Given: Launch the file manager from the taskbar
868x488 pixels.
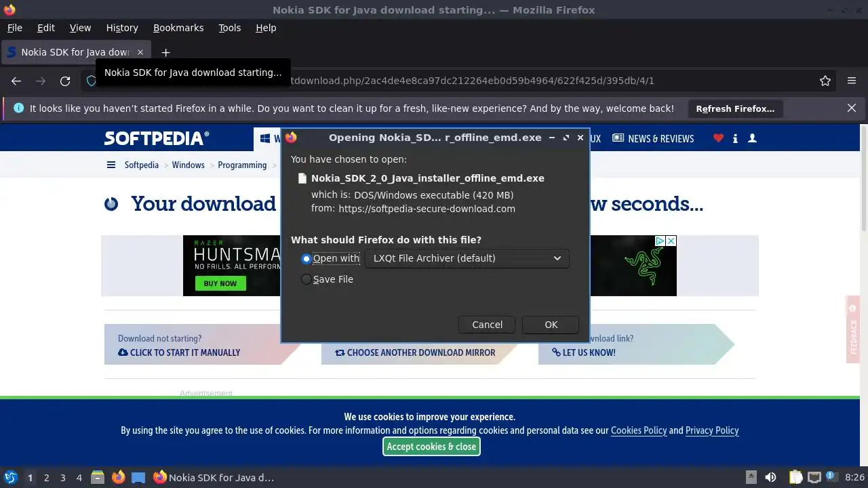Looking at the screenshot, I should (98, 478).
